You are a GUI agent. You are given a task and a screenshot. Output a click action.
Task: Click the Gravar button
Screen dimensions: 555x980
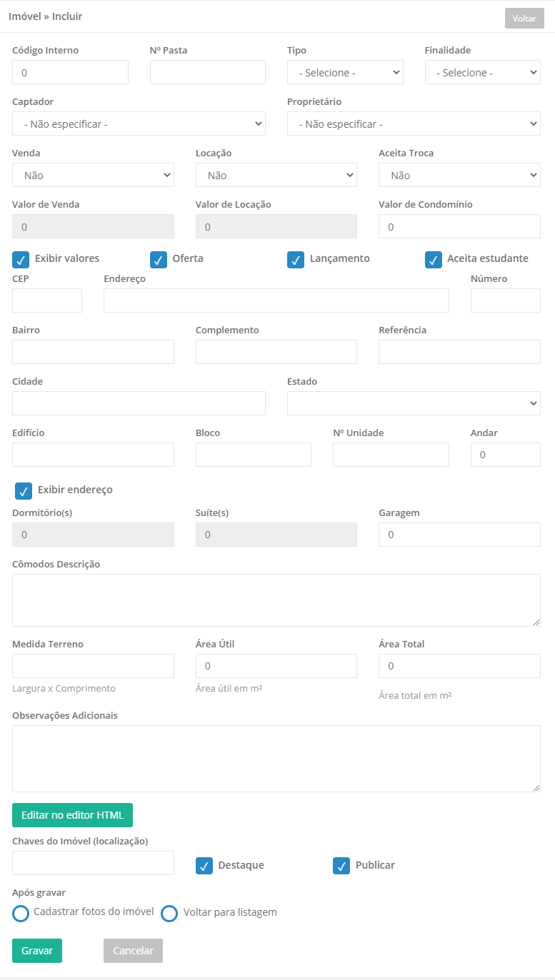[37, 951]
